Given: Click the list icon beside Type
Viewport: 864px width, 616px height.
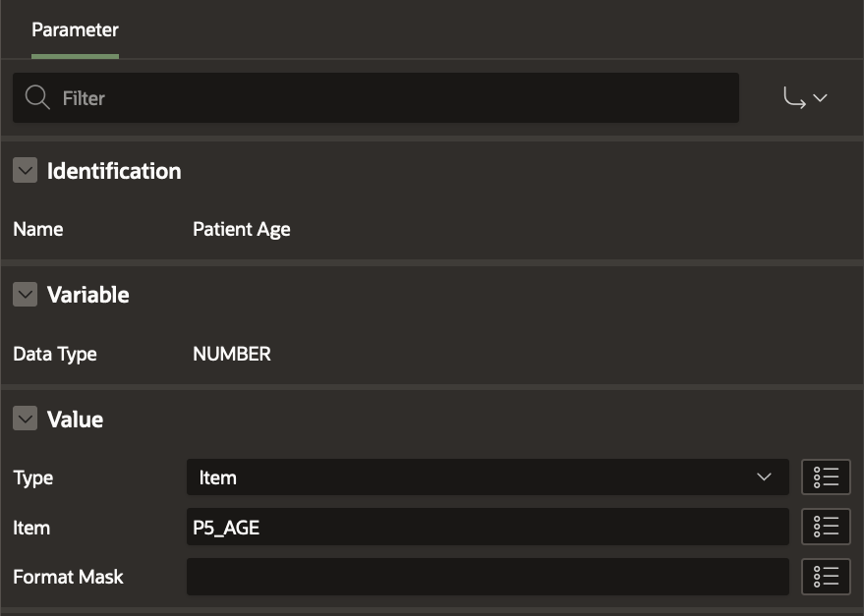Looking at the screenshot, I should (826, 478).
